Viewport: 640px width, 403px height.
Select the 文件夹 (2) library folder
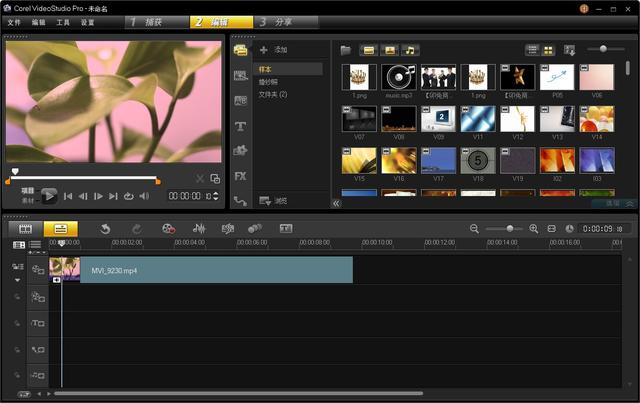(x=273, y=95)
